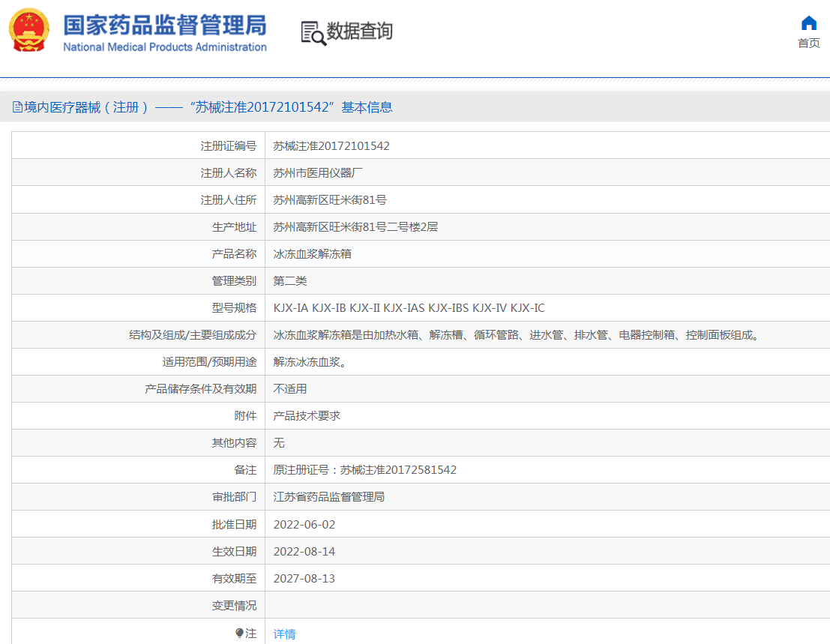
Task: Click the house icon above 首页 text
Action: (808, 23)
